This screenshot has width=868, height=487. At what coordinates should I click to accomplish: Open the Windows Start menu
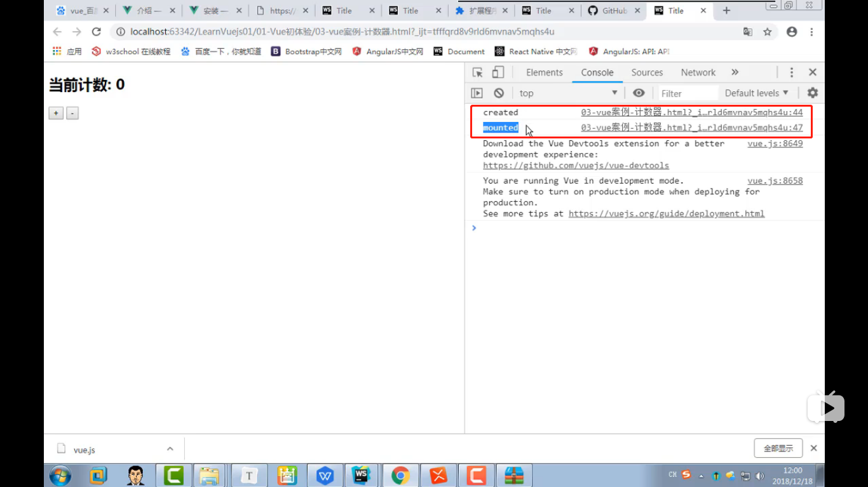pyautogui.click(x=60, y=475)
